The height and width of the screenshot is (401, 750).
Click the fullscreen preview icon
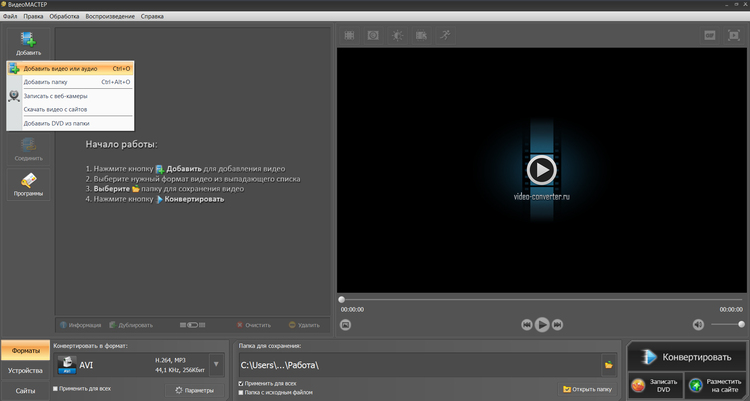point(734,35)
